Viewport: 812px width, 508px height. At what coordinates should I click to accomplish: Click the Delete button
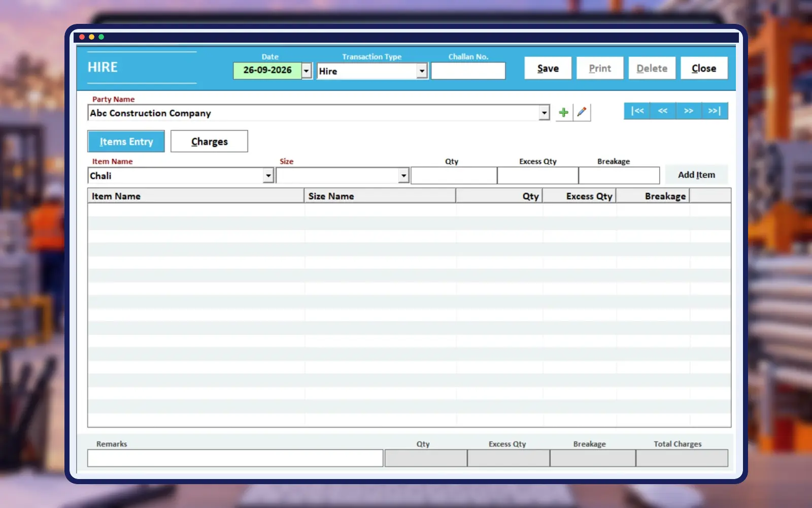652,68
